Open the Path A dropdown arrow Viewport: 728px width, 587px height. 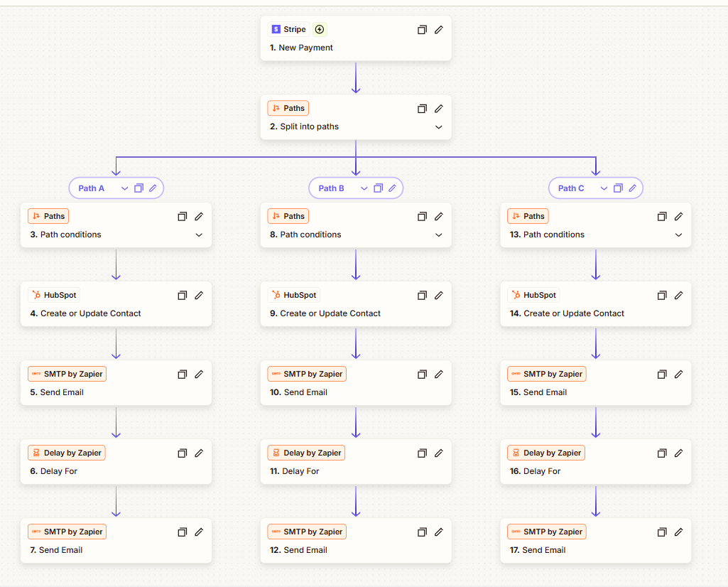(x=124, y=188)
